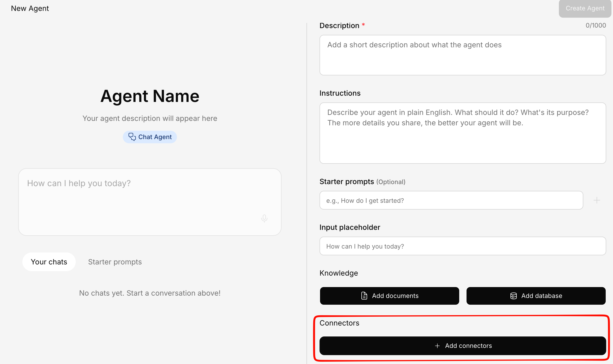613x364 pixels.
Task: Click the database icon on Add database
Action: tap(513, 296)
